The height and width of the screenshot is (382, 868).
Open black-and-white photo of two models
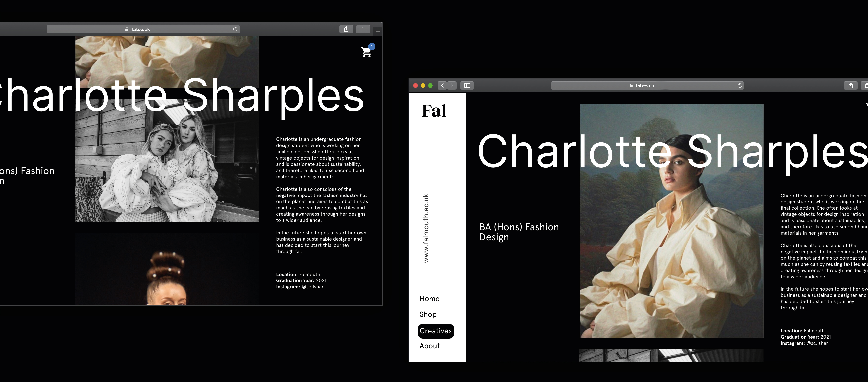(167, 165)
